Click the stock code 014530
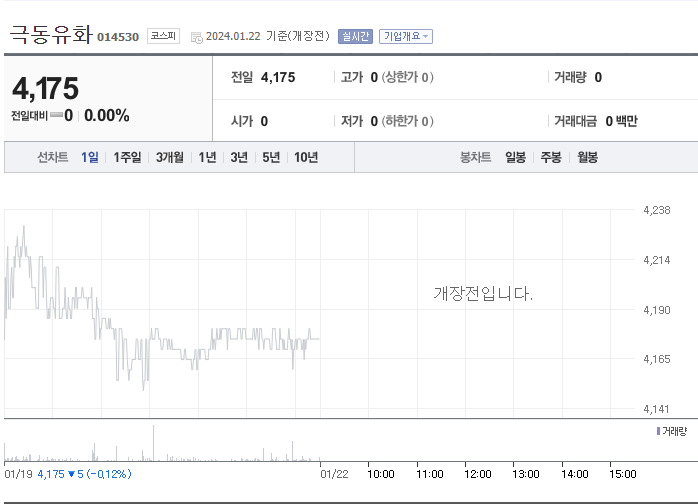 click(x=118, y=37)
